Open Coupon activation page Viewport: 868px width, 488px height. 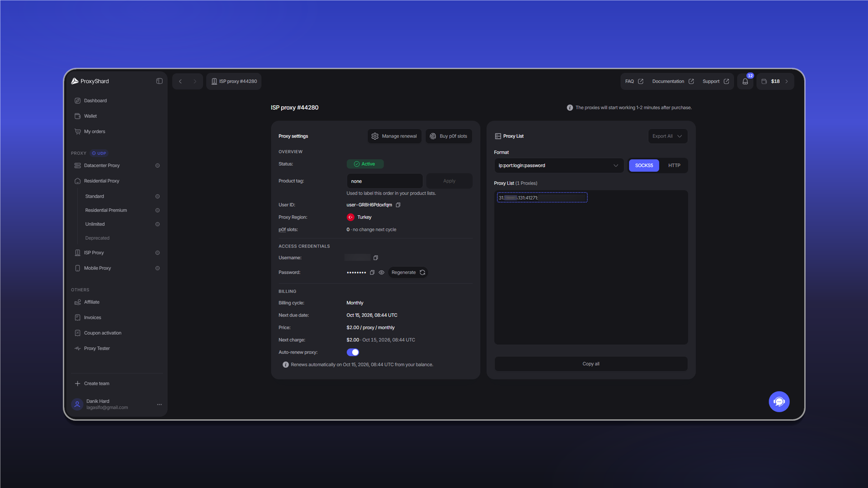117,333
